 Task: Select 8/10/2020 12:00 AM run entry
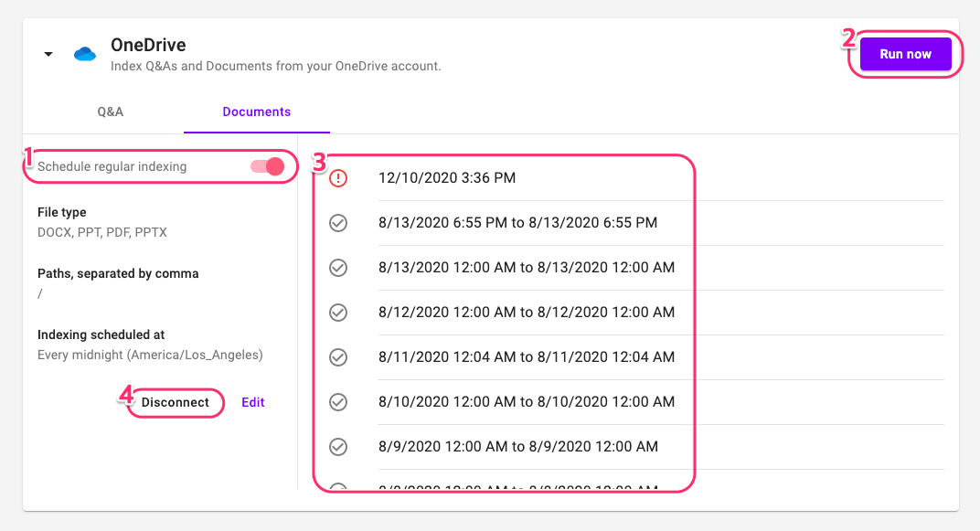527,402
